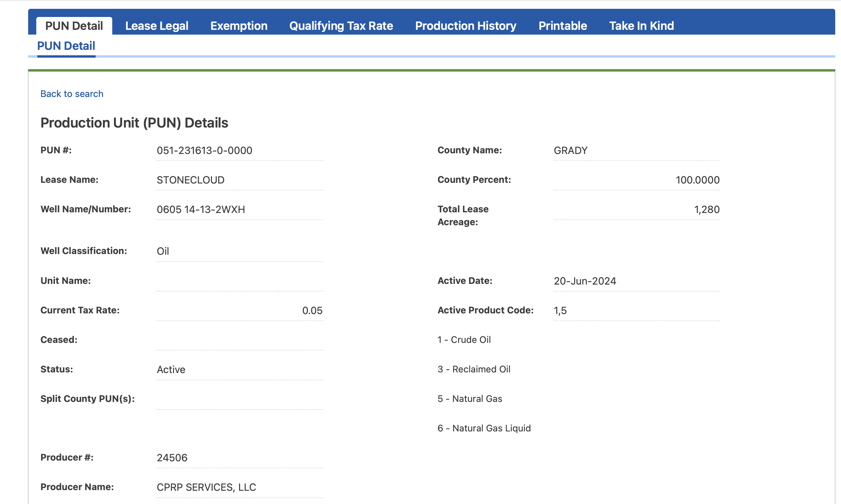The height and width of the screenshot is (504, 841).
Task: Click the total lease acreage 1,280
Action: click(707, 210)
